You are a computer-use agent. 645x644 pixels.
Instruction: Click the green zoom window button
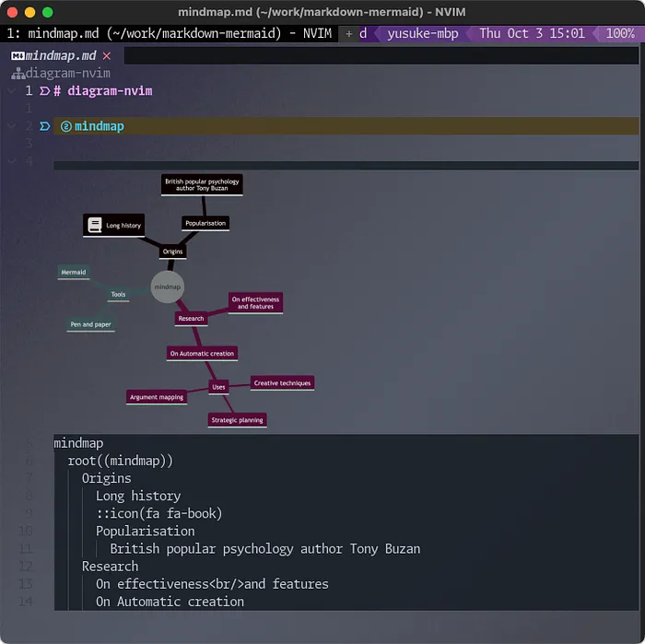(48, 12)
